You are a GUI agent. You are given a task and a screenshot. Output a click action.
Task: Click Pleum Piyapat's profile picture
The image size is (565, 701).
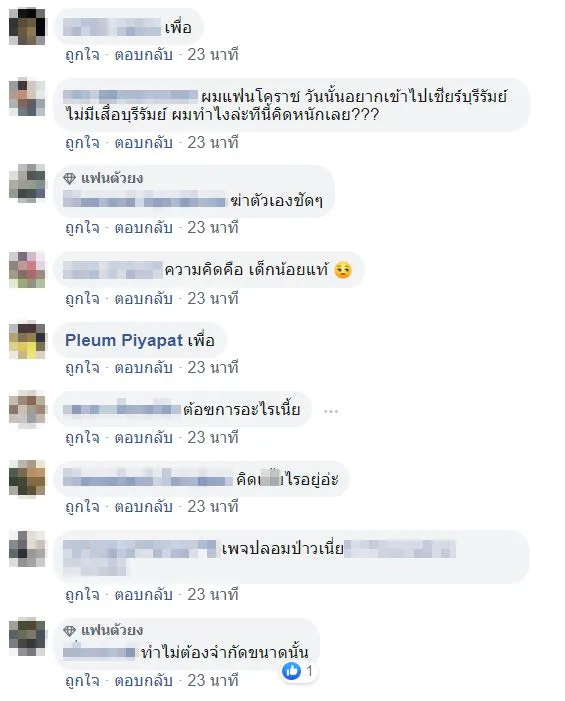[x=27, y=341]
